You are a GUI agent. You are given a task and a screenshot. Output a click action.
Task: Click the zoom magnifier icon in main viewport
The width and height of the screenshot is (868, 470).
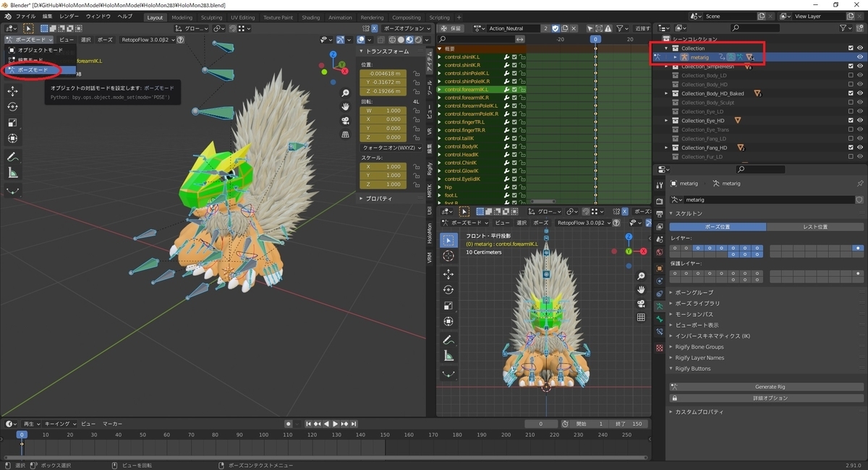[x=346, y=93]
